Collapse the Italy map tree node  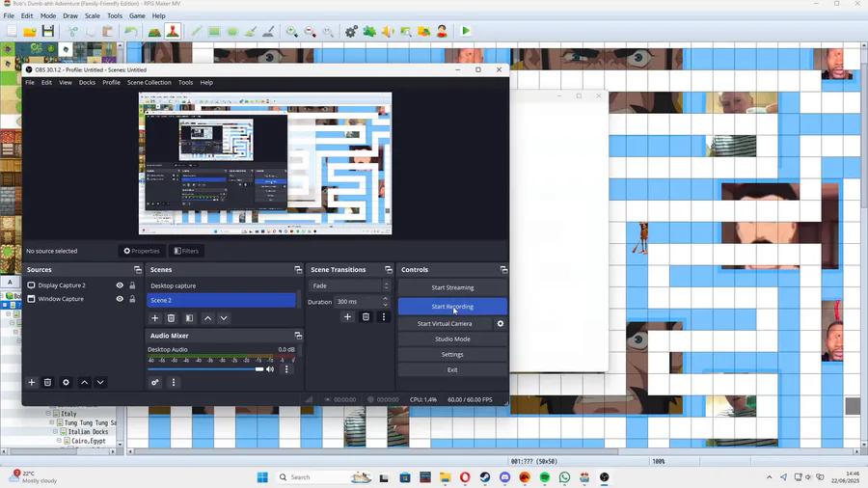(x=48, y=414)
